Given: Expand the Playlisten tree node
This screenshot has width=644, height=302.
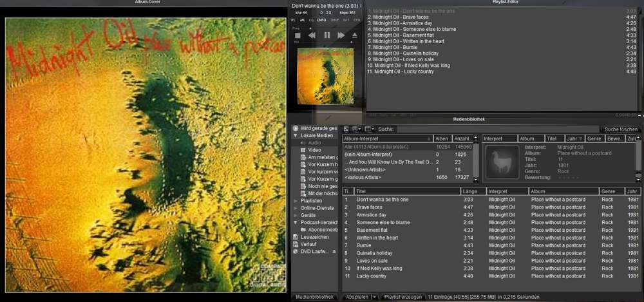Looking at the screenshot, I should point(295,201).
